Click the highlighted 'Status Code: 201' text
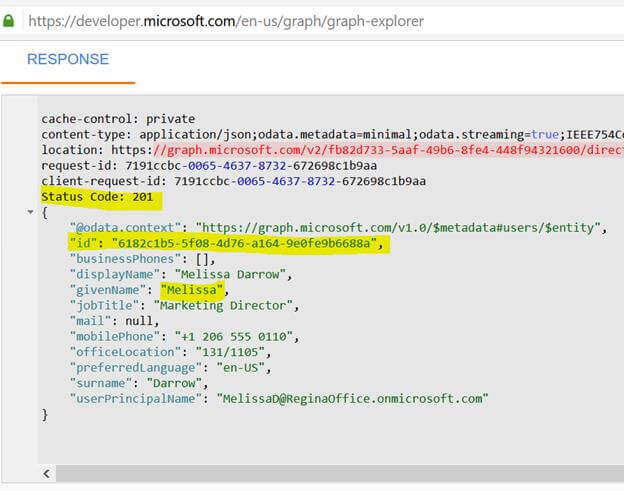 click(97, 197)
